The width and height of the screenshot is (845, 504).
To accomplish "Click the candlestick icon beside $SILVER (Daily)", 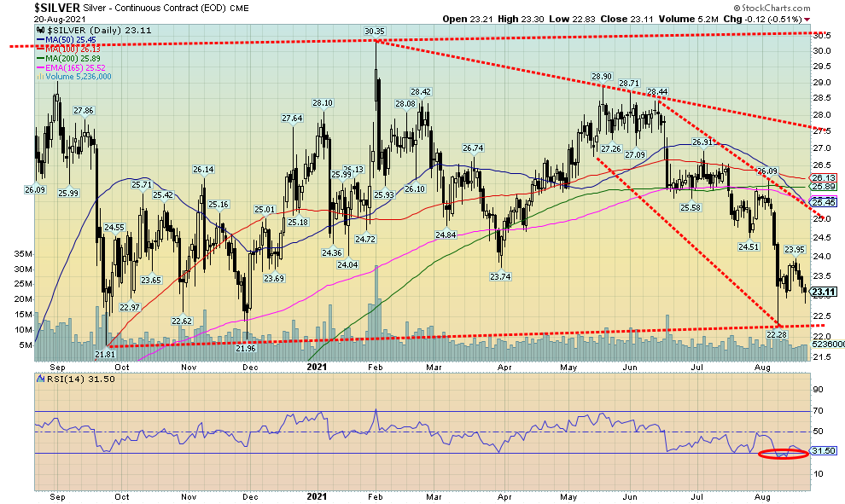I will [x=38, y=29].
